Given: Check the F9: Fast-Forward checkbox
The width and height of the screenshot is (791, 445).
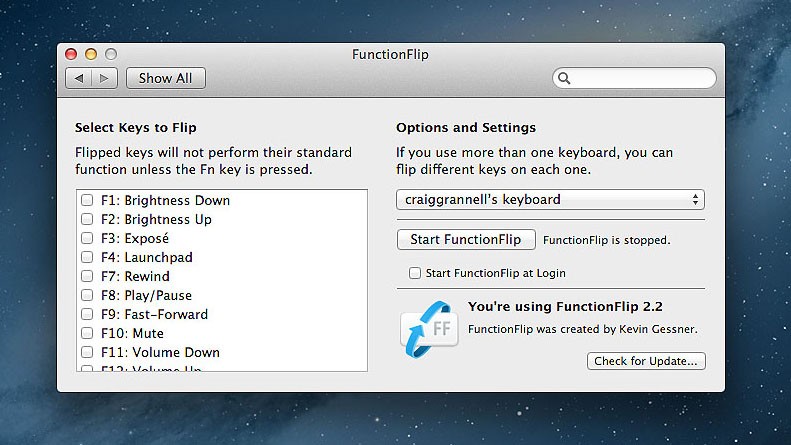Looking at the screenshot, I should (x=88, y=314).
